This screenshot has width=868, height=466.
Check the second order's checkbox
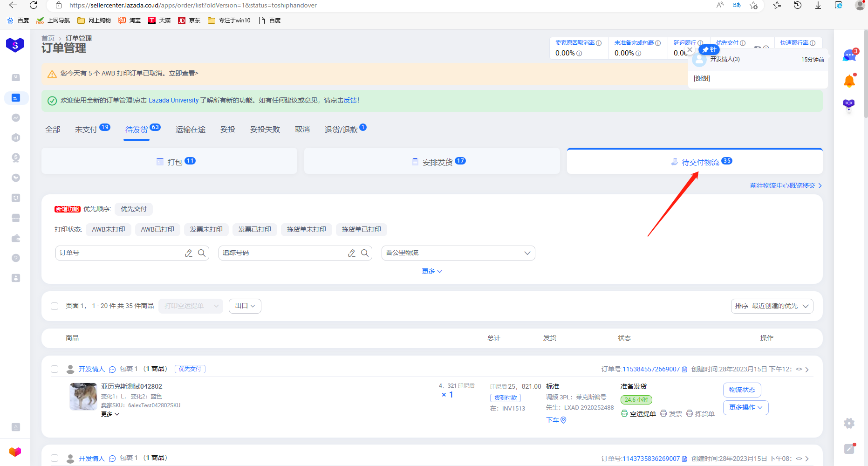55,459
